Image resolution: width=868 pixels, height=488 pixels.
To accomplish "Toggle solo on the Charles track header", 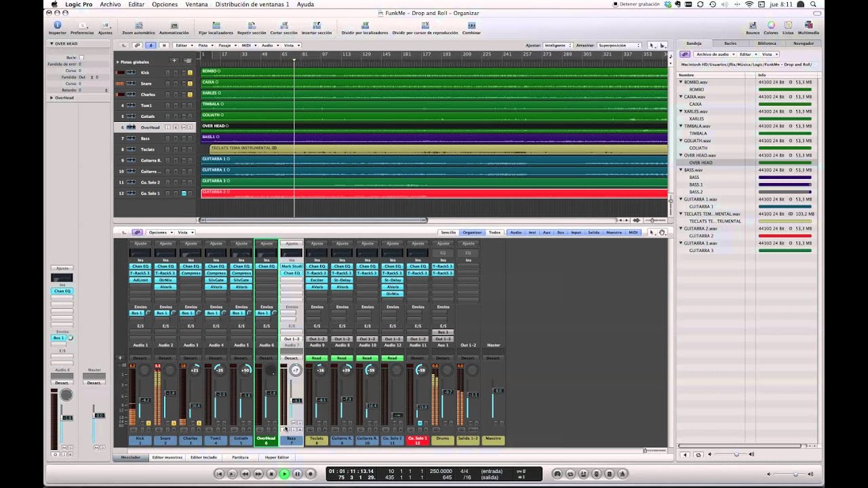I will [x=190, y=94].
